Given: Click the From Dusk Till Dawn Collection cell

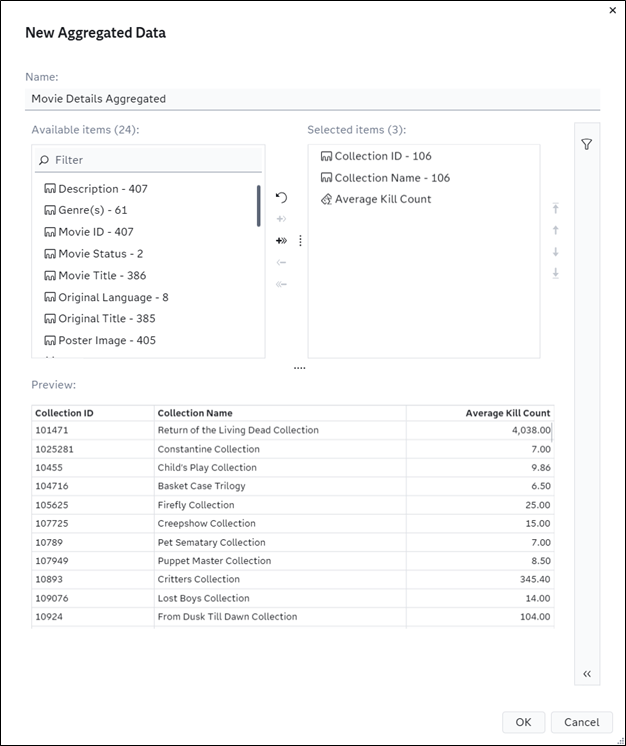Looking at the screenshot, I should click(280, 617).
